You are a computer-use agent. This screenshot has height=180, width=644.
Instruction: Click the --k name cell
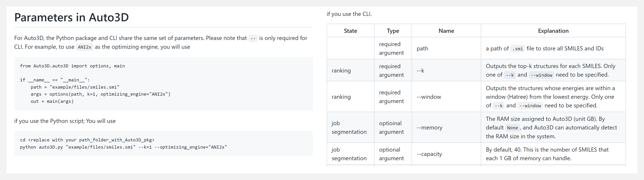pyautogui.click(x=446, y=70)
